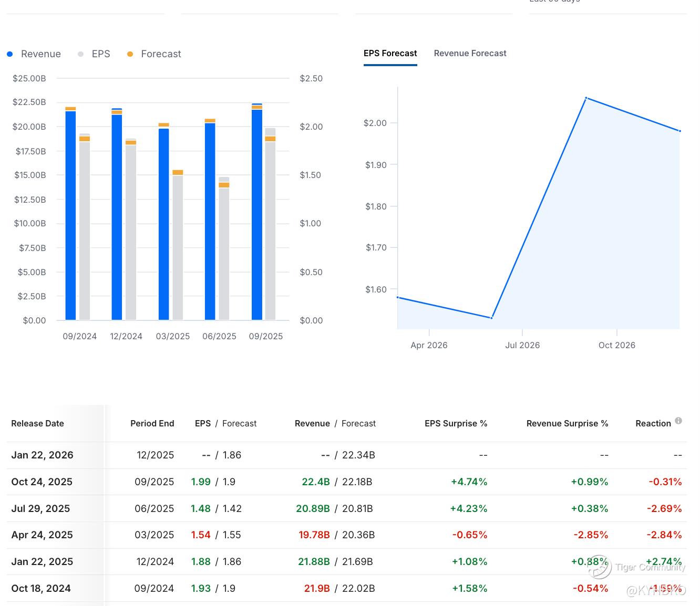Click the peak data point on EPS forecast line
Viewport: 700px width, 606px height.
tap(586, 98)
